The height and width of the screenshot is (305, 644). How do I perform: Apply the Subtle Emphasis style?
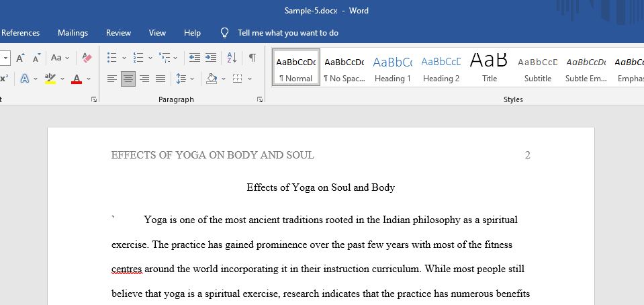586,67
